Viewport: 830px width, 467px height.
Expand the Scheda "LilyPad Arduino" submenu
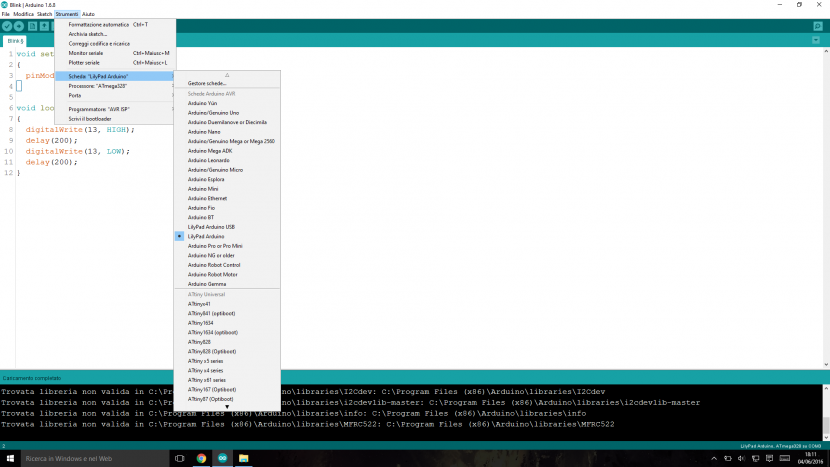coord(115,76)
